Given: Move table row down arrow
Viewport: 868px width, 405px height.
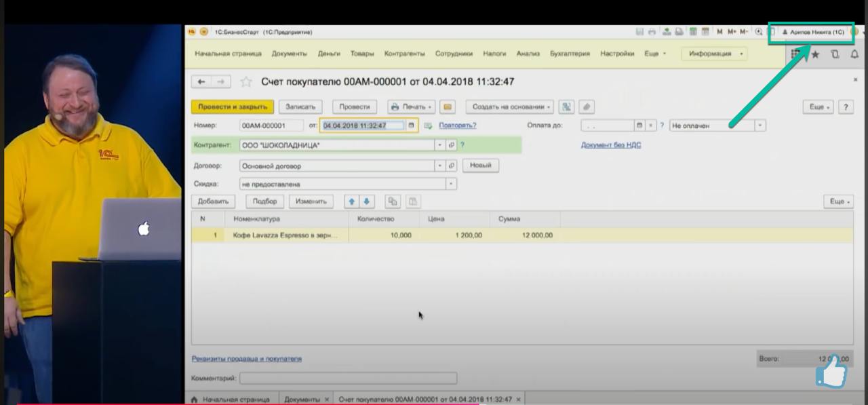Looking at the screenshot, I should (366, 201).
